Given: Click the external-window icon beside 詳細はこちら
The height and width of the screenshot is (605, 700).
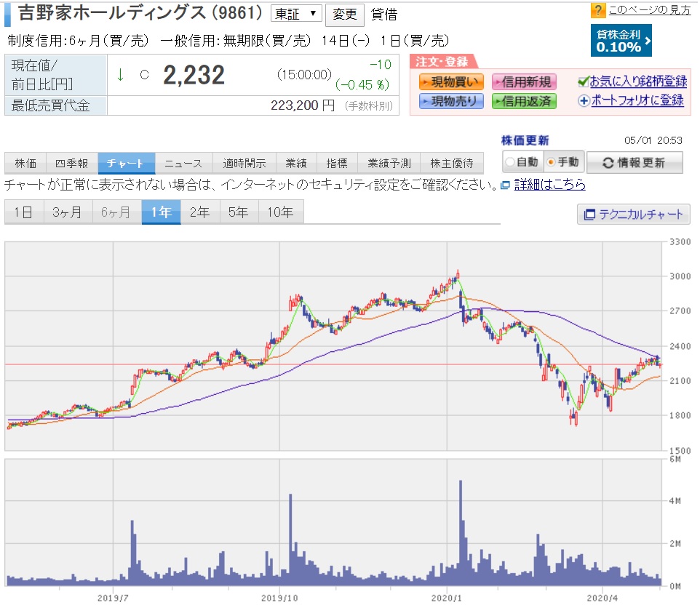Looking at the screenshot, I should [x=505, y=185].
